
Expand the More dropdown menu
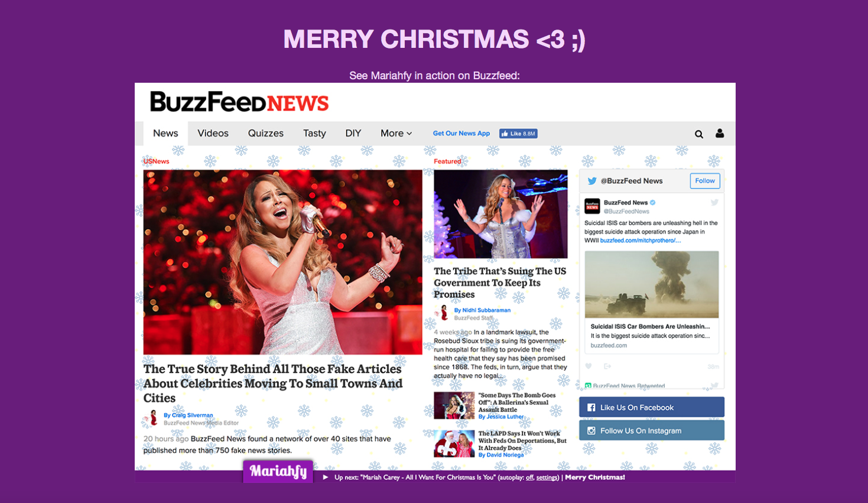pos(396,134)
